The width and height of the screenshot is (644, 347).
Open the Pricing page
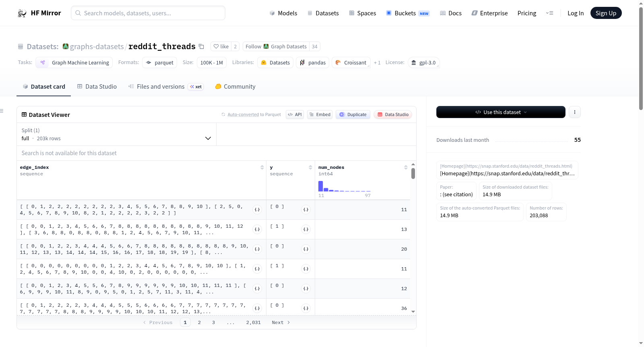tap(527, 13)
